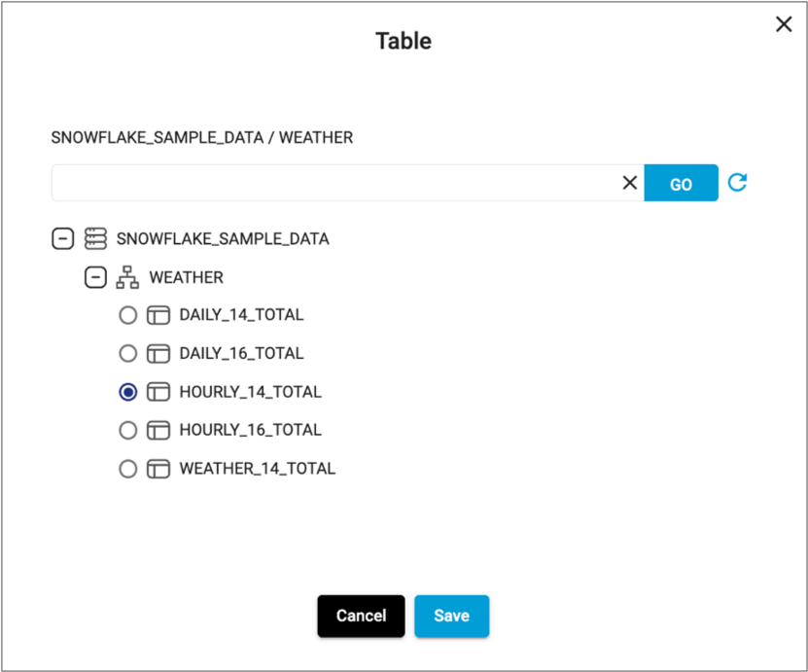Cancel the Table dialog
The width and height of the screenshot is (808, 672).
pyautogui.click(x=361, y=616)
